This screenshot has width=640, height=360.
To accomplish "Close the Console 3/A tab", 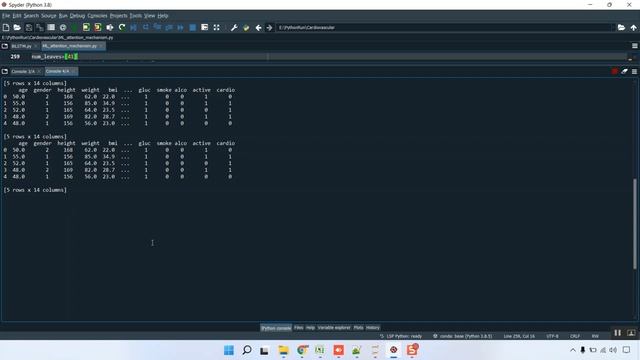I will coord(39,71).
